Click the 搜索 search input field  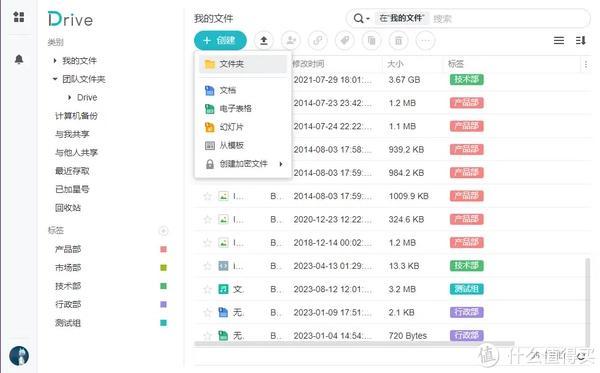509,19
